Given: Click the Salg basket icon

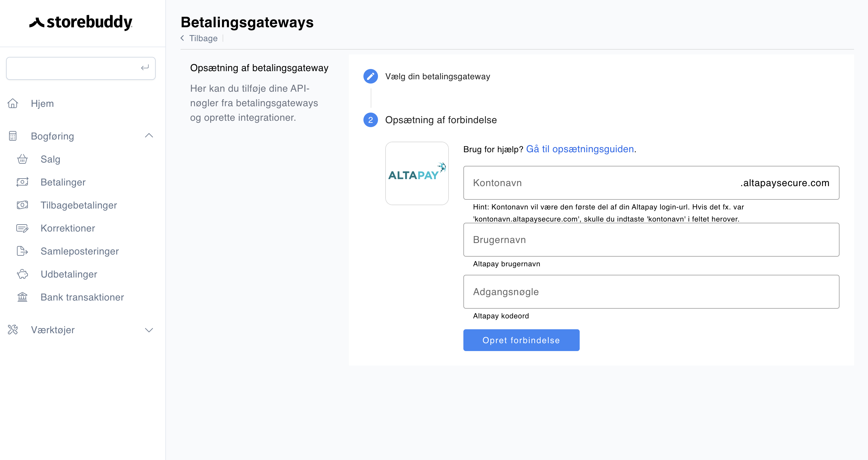Looking at the screenshot, I should tap(23, 159).
